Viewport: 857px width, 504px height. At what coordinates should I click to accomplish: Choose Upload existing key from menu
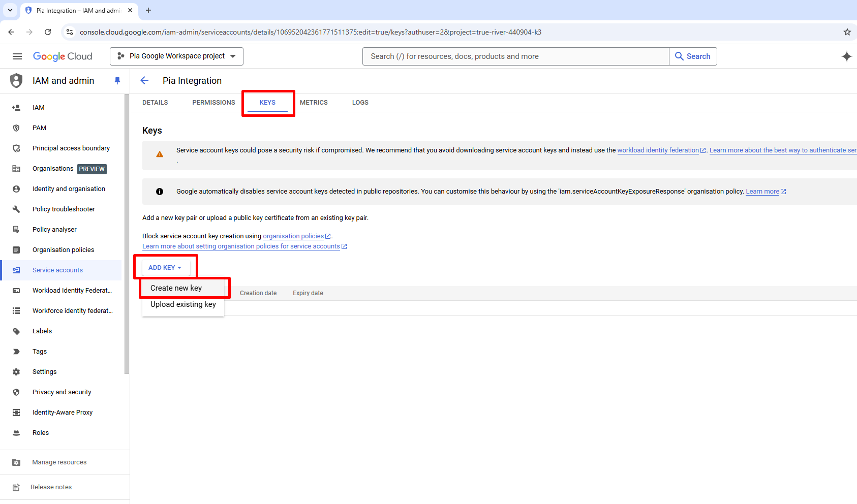(183, 304)
